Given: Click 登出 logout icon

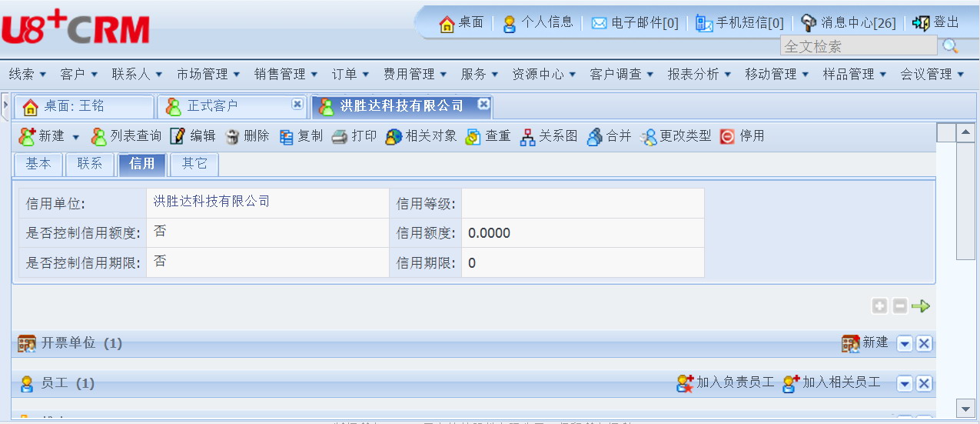Looking at the screenshot, I should [921, 23].
